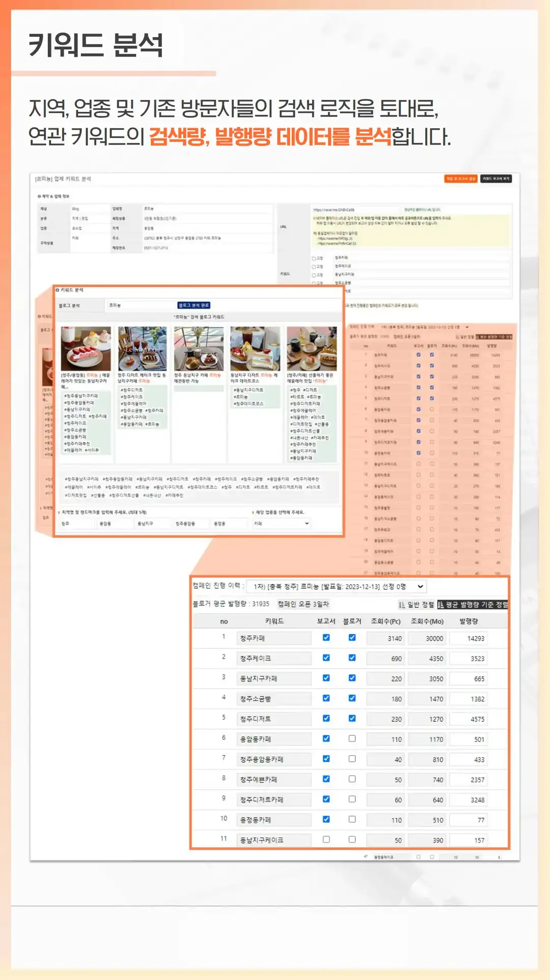Click the 블로그 분석 search field with 르미뇽
Screen dimensions: 550x980
pos(140,305)
